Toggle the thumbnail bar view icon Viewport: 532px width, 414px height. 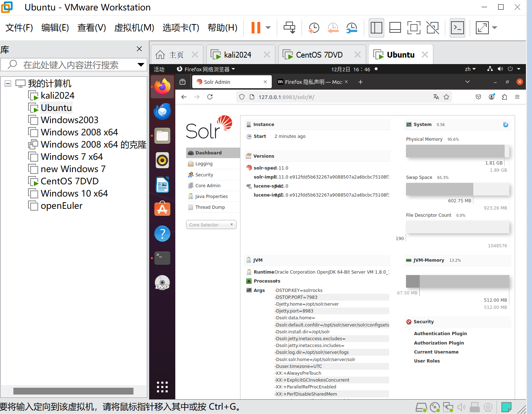pyautogui.click(x=395, y=28)
